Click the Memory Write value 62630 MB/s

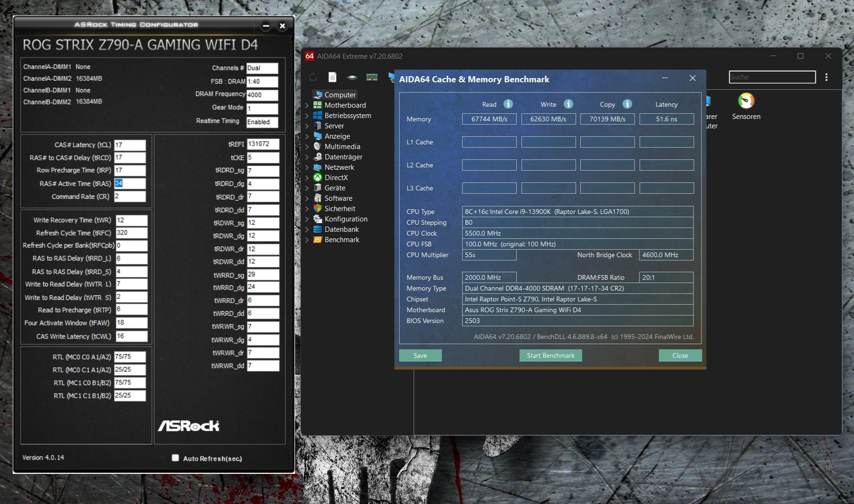[x=548, y=119]
